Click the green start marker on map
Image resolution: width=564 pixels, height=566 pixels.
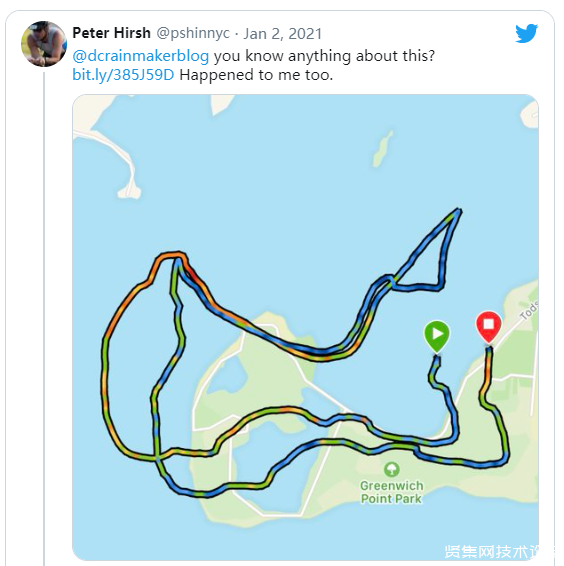[x=437, y=336]
